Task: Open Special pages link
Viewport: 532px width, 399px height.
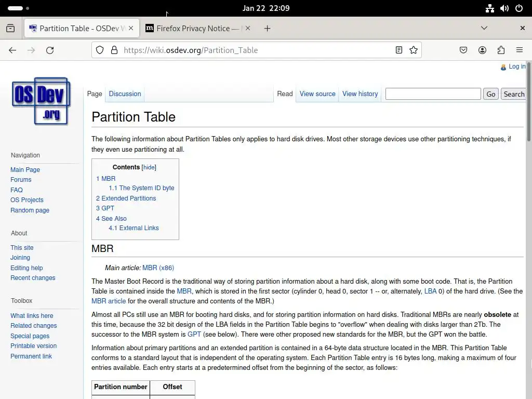Action: coord(30,336)
